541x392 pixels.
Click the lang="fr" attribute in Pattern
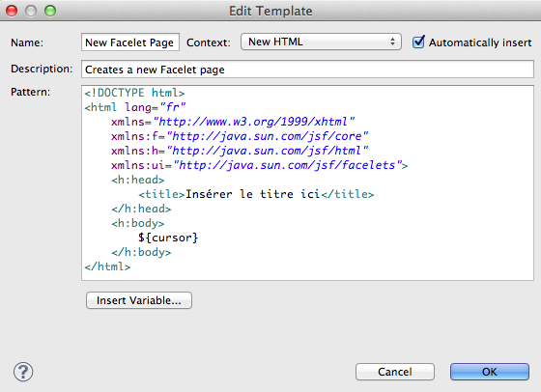tap(156, 107)
